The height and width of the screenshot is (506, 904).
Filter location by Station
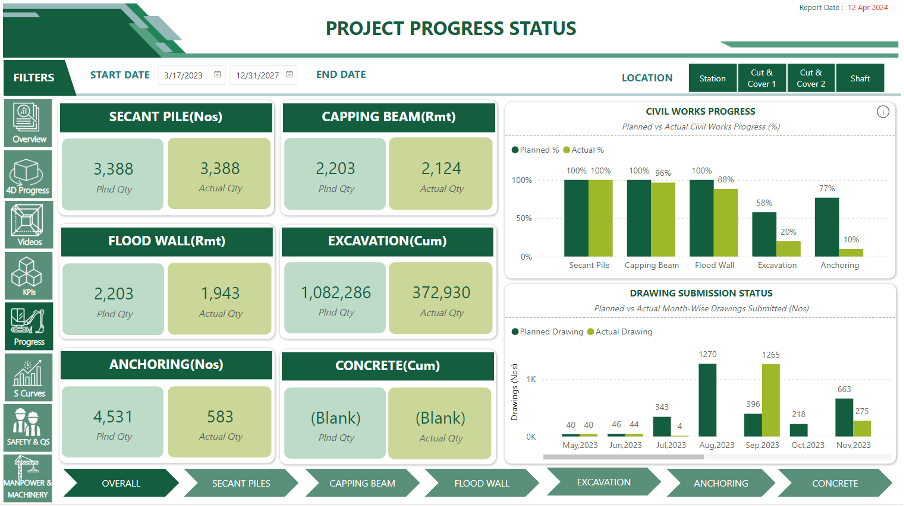pos(712,78)
